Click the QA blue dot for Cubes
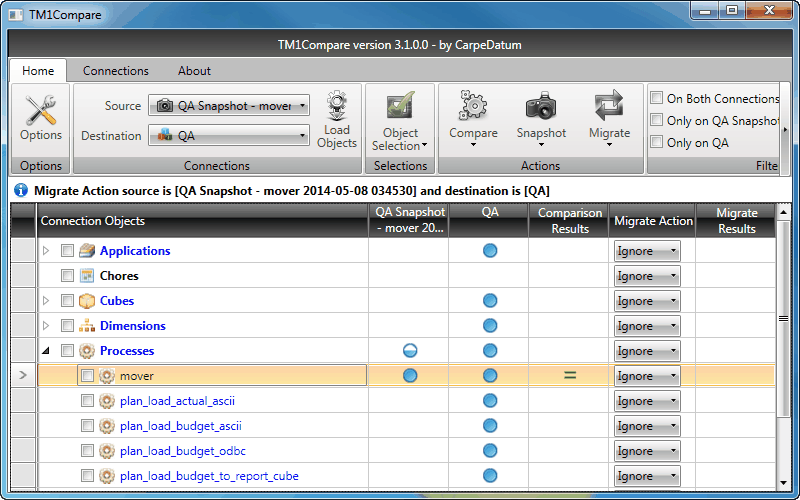 point(490,301)
